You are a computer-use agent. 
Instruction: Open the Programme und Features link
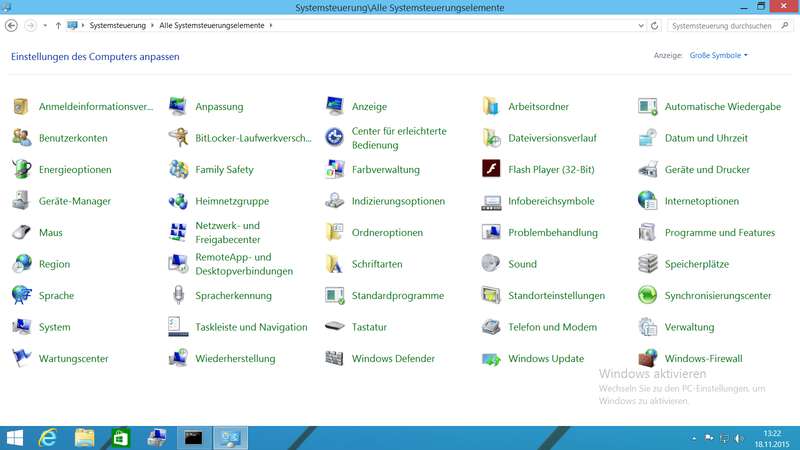tap(719, 233)
